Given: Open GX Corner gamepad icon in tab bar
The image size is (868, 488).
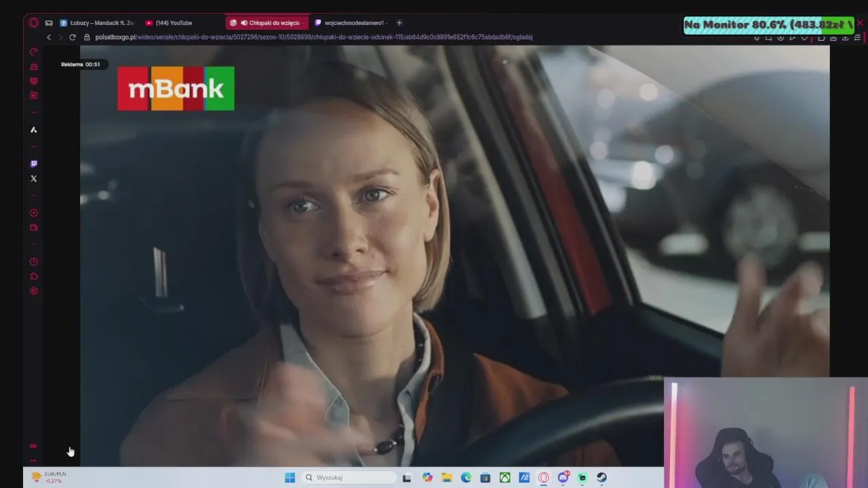Looking at the screenshot, I should tap(49, 23).
